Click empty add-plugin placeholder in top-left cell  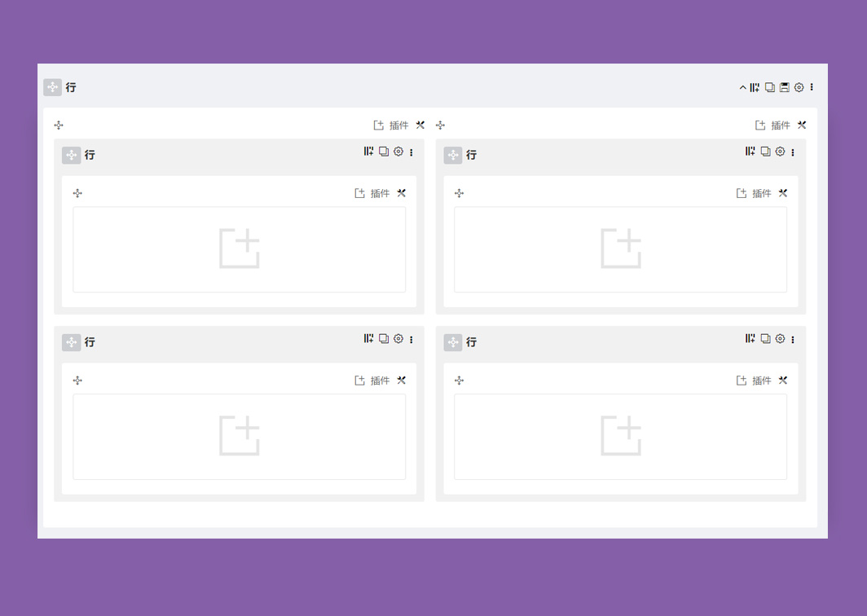[240, 249]
